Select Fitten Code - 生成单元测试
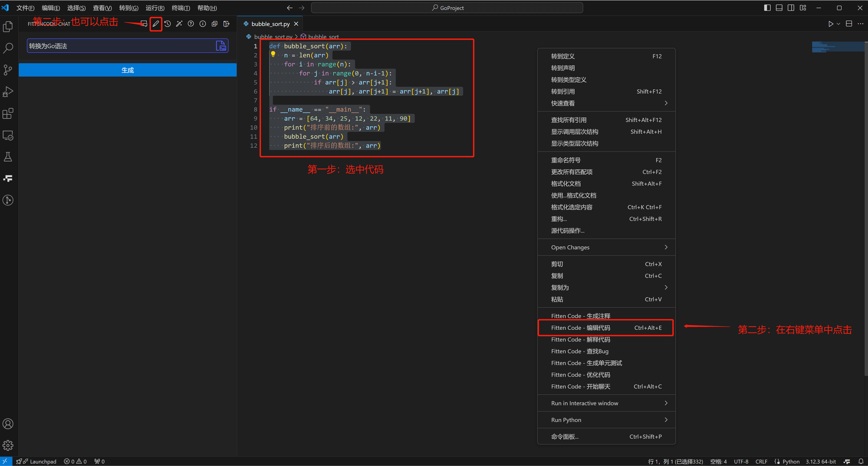 (x=606, y=363)
